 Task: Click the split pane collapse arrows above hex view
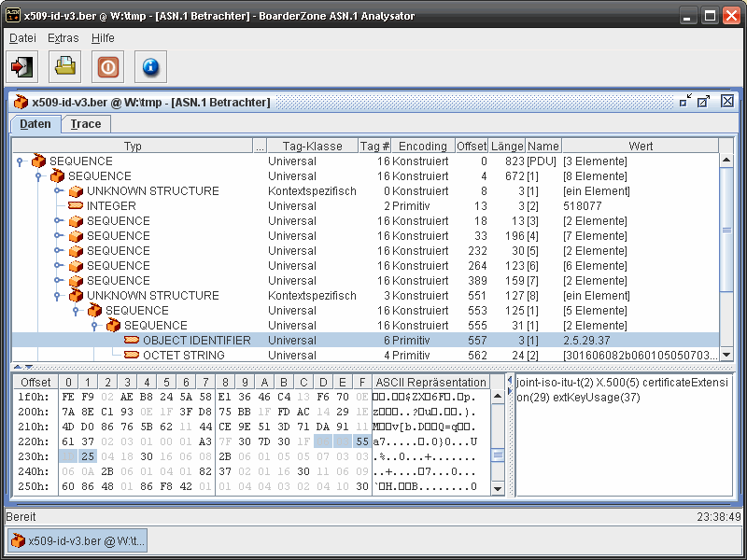click(22, 367)
